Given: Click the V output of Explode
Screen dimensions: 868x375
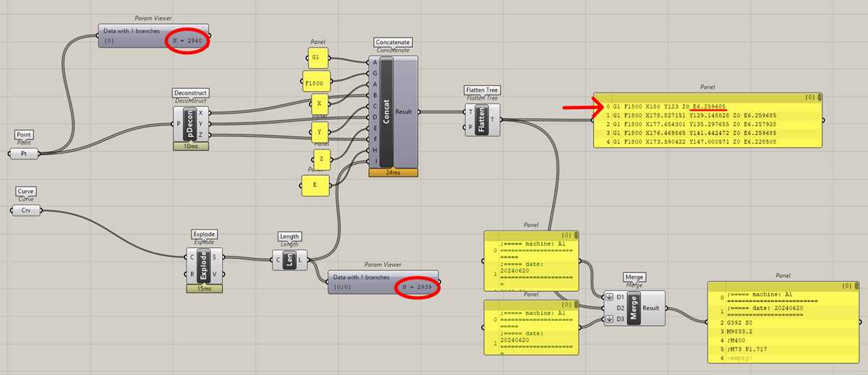Looking at the screenshot, I should click(x=214, y=275).
